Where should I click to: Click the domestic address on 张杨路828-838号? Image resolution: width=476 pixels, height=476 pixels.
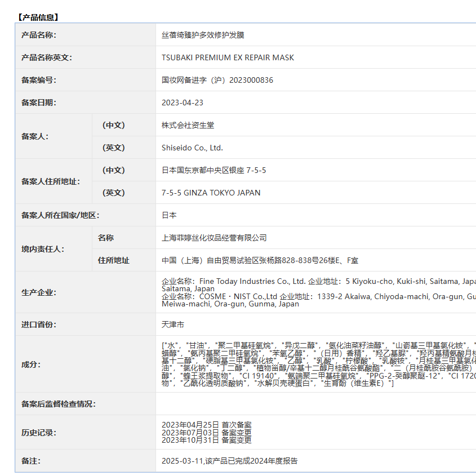coord(260,260)
